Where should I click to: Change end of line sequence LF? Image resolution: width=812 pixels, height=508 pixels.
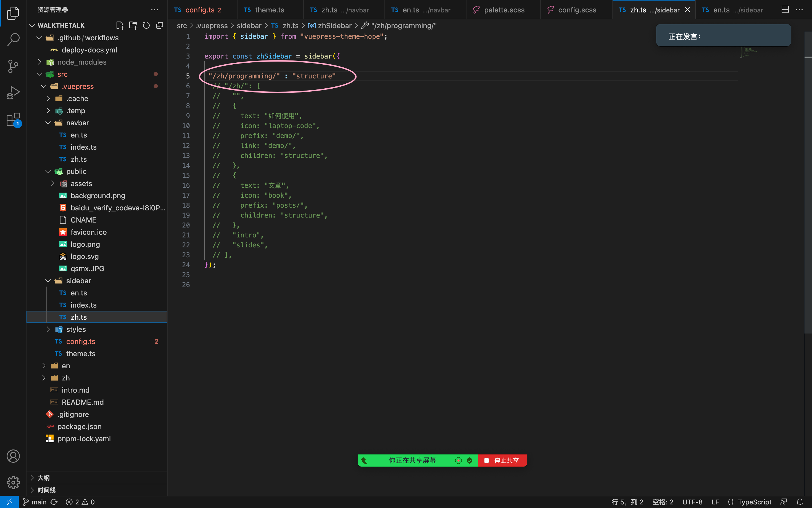715,502
